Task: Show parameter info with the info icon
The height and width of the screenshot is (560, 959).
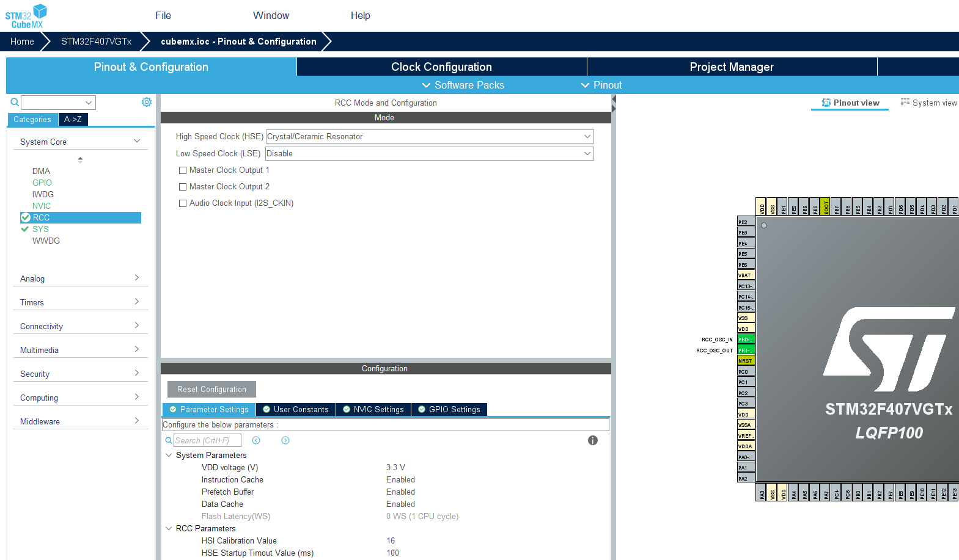Action: coord(593,440)
